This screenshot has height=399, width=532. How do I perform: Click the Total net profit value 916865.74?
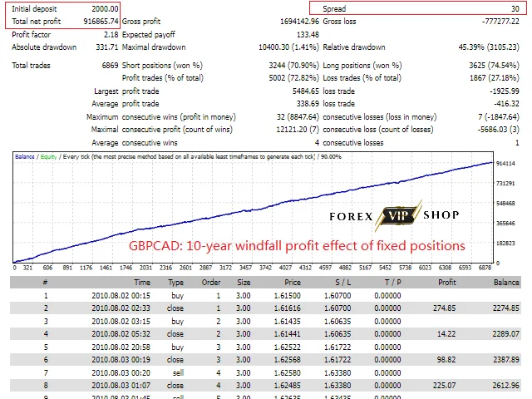point(101,22)
